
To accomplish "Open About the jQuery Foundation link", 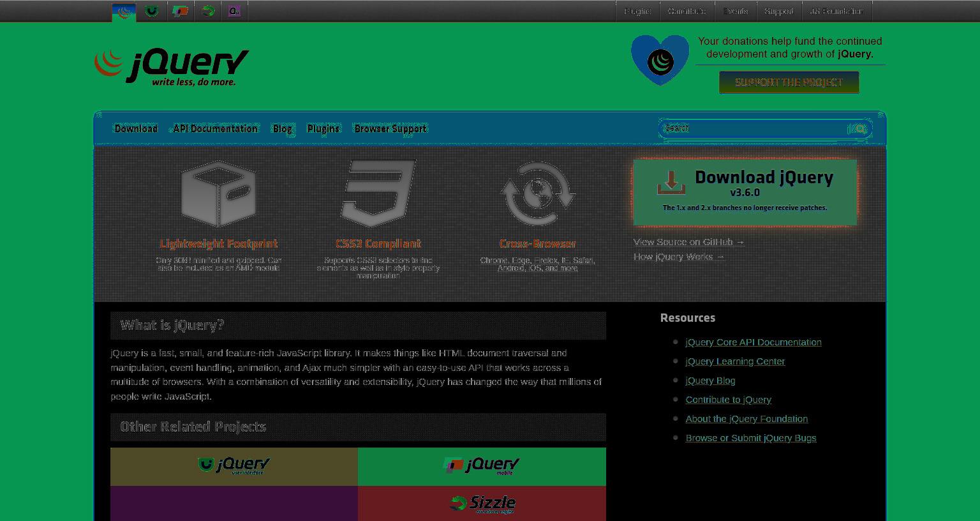I will (746, 419).
